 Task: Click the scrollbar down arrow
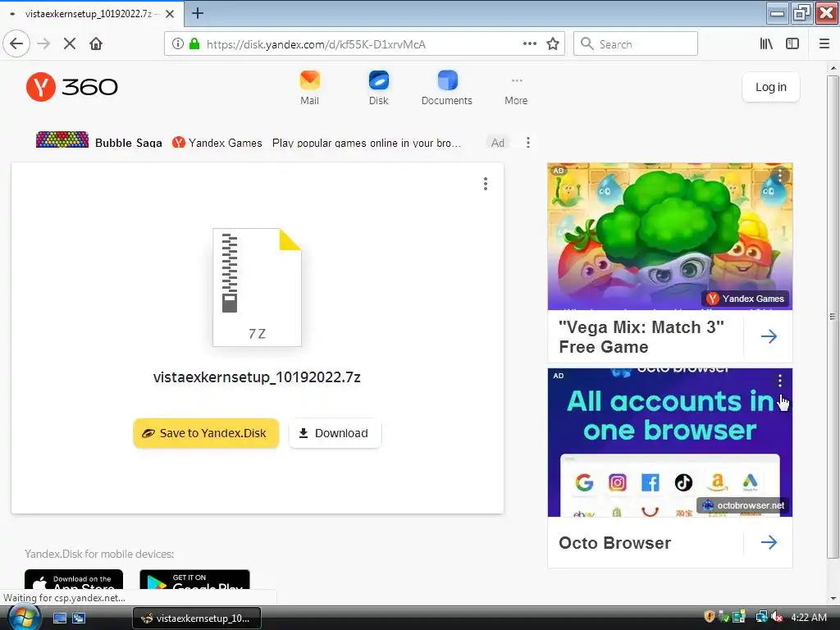[x=833, y=598]
